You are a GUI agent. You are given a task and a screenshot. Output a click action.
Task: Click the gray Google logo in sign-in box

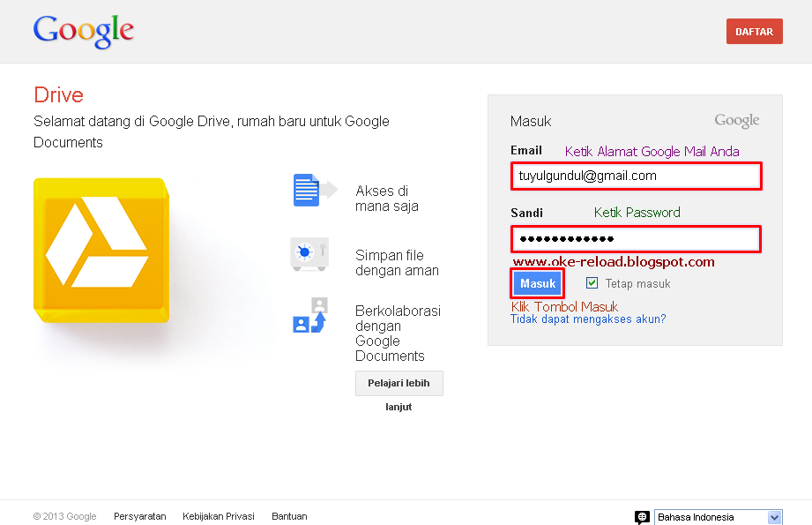[x=737, y=121]
